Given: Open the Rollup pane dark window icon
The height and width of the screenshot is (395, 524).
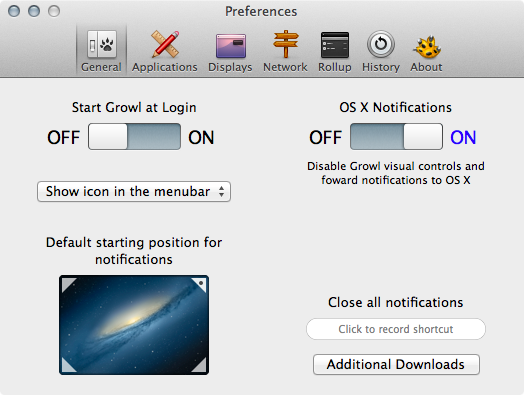Looking at the screenshot, I should 335,45.
